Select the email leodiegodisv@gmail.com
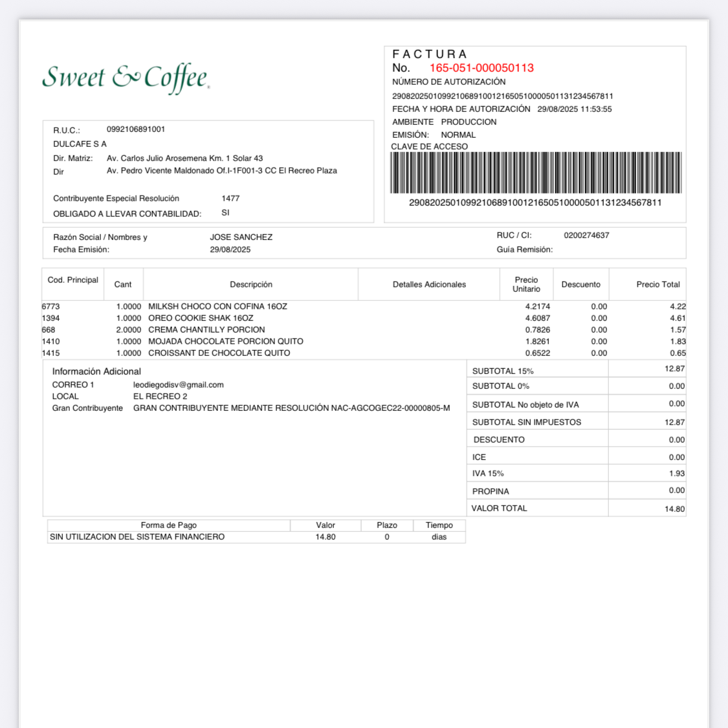The image size is (728, 728). click(x=179, y=385)
